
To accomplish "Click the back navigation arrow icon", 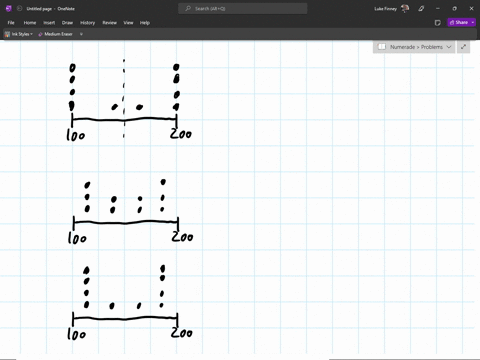I will pos(19,9).
